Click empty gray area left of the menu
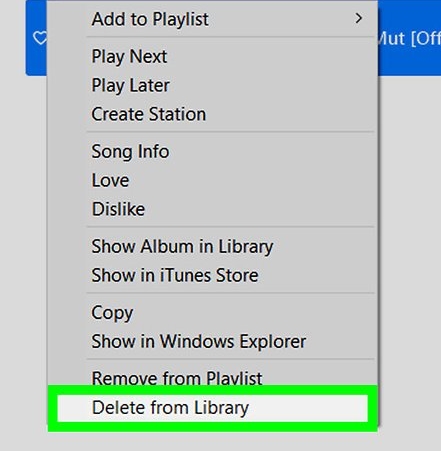 [23, 233]
